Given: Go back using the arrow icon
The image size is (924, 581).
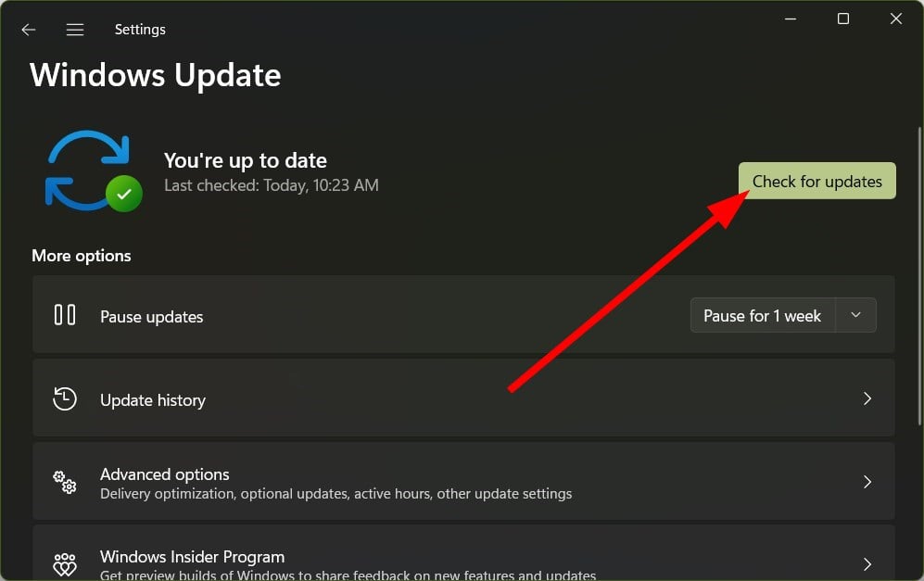Looking at the screenshot, I should [x=29, y=30].
